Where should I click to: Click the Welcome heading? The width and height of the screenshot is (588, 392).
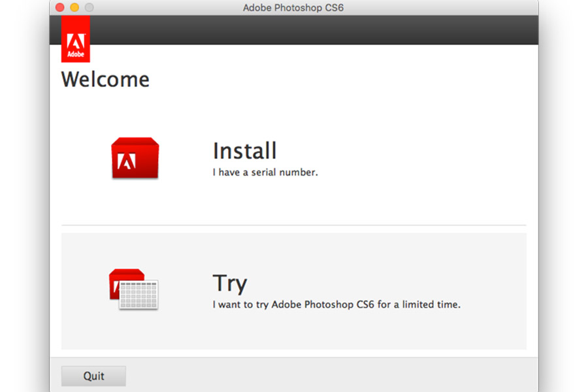pos(105,80)
